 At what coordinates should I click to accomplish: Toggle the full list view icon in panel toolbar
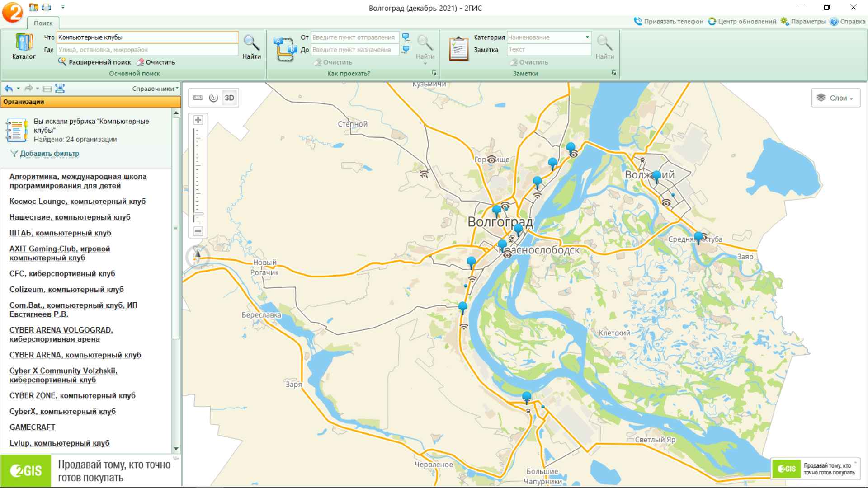pos(60,89)
